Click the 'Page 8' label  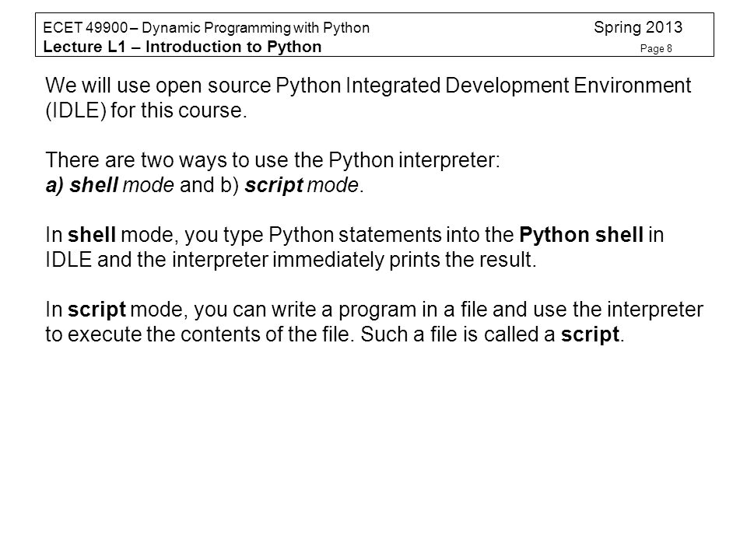[x=656, y=48]
